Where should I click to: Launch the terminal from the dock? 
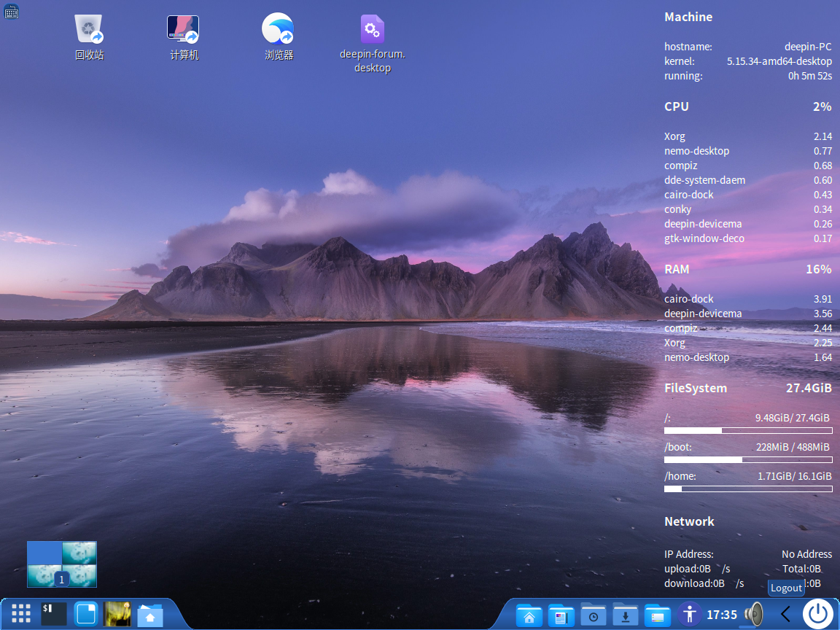[54, 614]
